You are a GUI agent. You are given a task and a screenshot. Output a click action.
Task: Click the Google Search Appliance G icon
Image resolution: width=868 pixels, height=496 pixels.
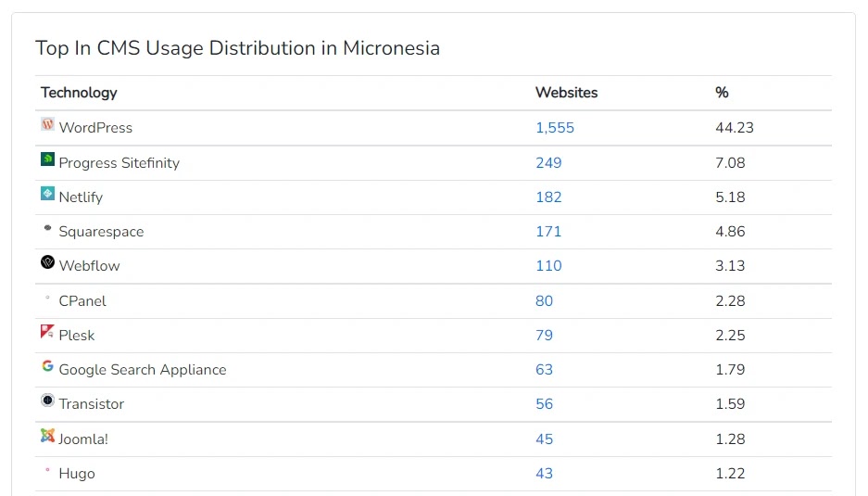click(x=47, y=366)
